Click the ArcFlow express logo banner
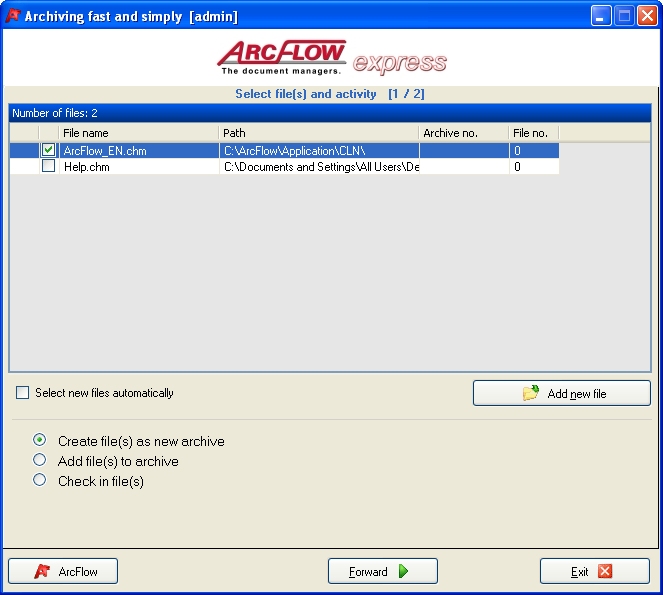 (x=332, y=58)
